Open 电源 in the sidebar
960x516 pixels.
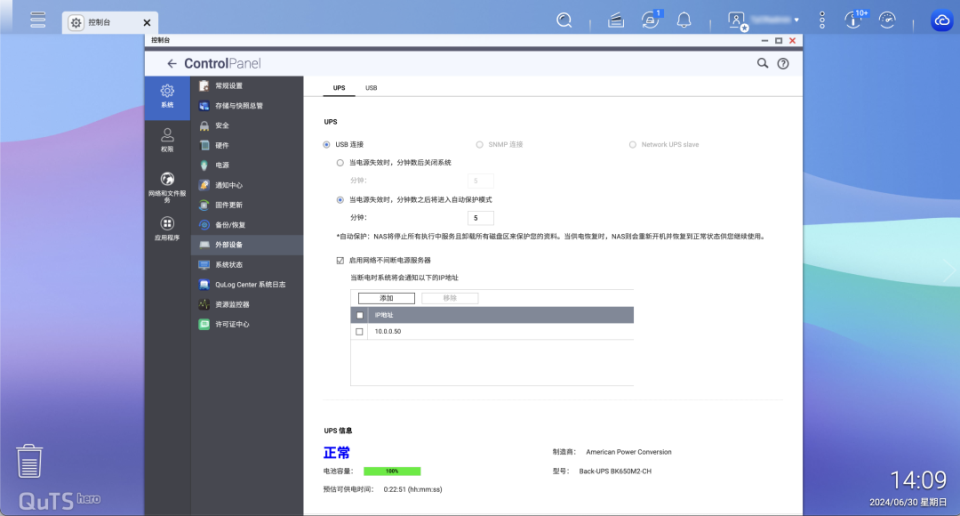click(247, 165)
